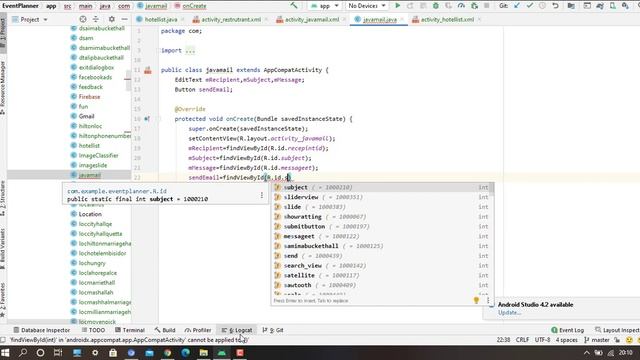Viewport: 640px width, 360px height.
Task: Open the AVD Manager phone icon
Action: [x=613, y=6]
